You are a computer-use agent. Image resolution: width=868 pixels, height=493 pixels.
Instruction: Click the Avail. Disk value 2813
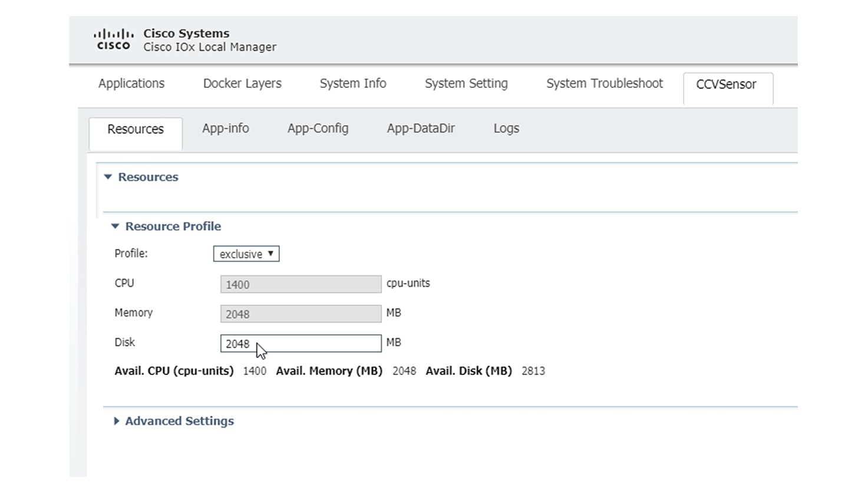point(533,371)
